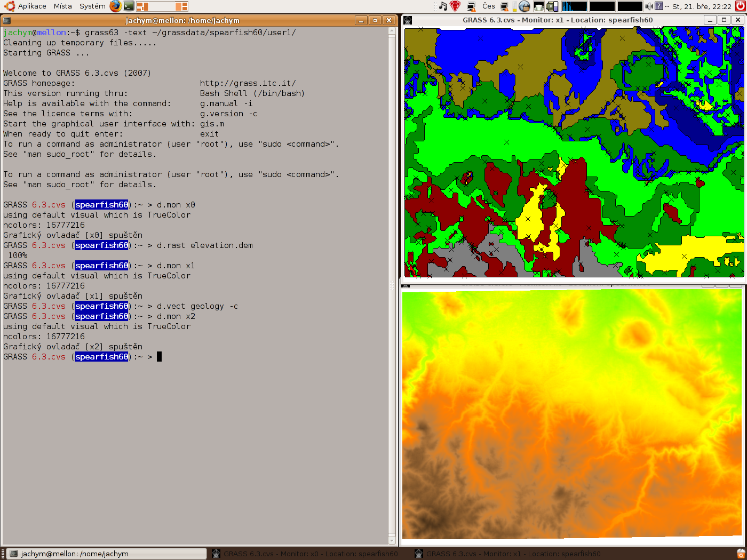Image resolution: width=747 pixels, height=560 pixels.
Task: Minimize the jachym@mellon terminal window
Action: pyautogui.click(x=361, y=20)
